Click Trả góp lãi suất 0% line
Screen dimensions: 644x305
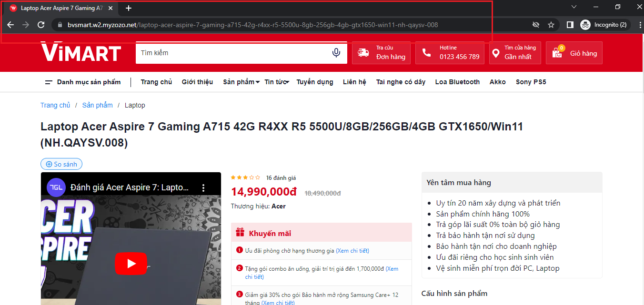click(498, 225)
